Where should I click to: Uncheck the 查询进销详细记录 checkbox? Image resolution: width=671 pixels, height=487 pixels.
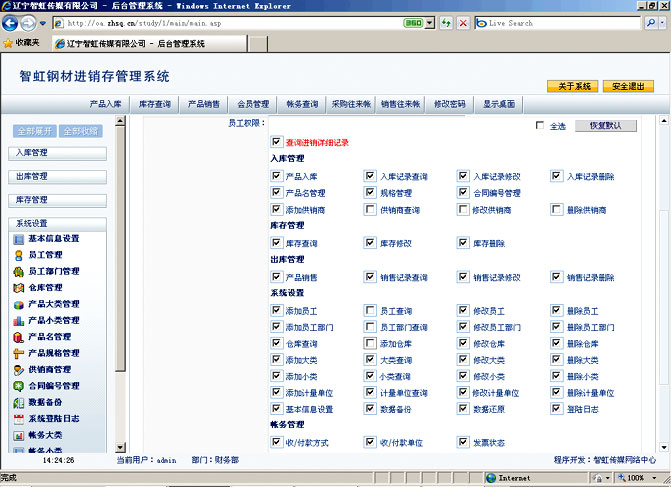[277, 143]
